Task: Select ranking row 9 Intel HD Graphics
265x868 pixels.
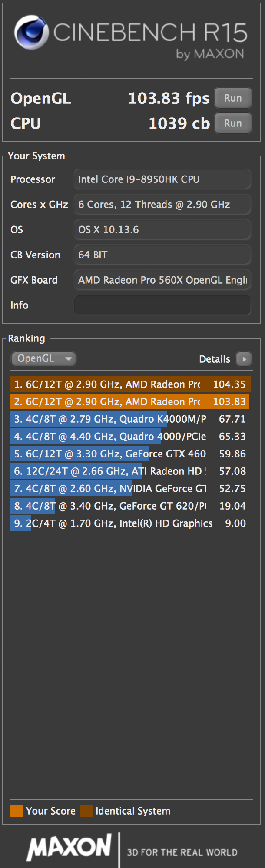Action: pos(131,523)
